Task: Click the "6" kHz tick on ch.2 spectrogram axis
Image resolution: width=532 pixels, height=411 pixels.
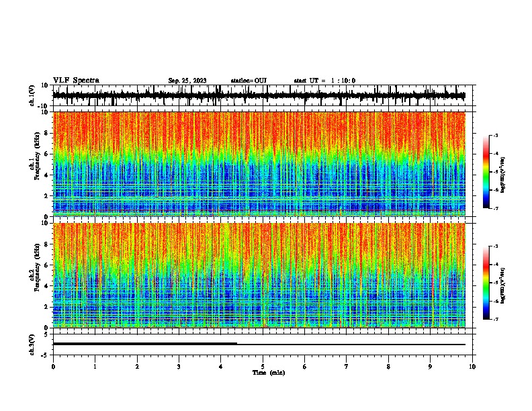Action: tap(46, 265)
